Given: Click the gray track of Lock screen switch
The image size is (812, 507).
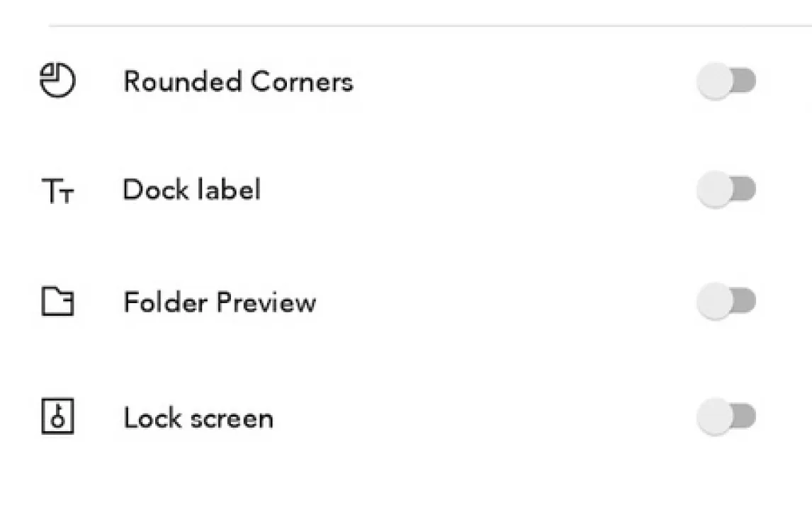Looking at the screenshot, I should [x=745, y=416].
